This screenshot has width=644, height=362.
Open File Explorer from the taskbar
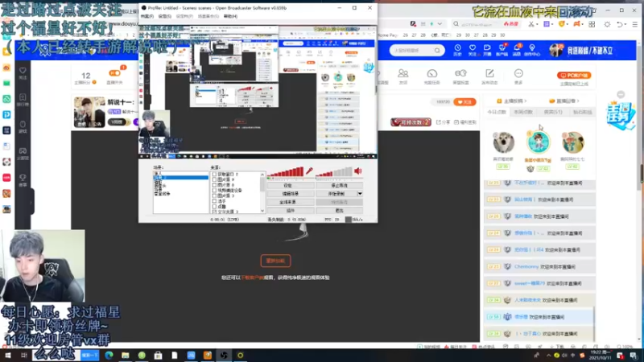[x=126, y=355]
